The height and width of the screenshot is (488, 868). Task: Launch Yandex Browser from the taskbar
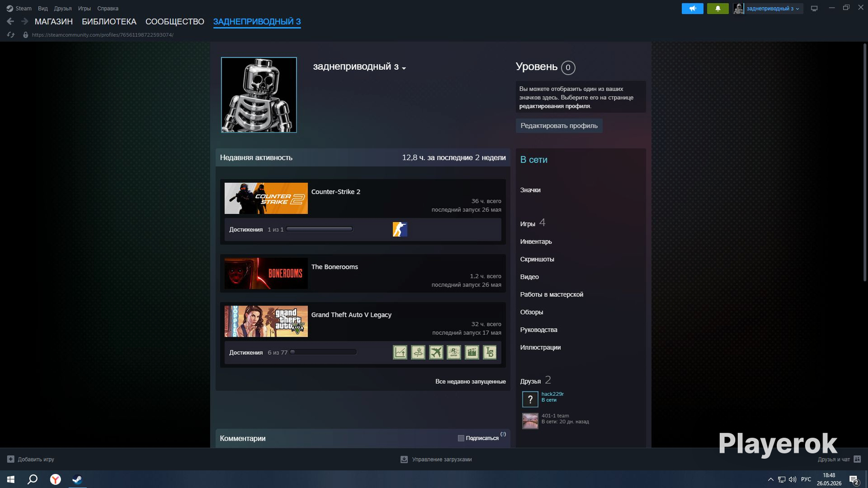click(x=56, y=479)
